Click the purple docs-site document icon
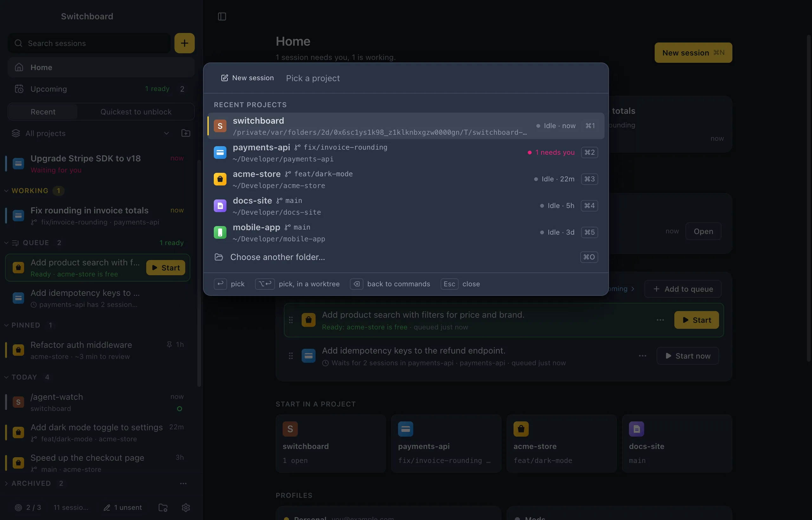 coord(220,206)
